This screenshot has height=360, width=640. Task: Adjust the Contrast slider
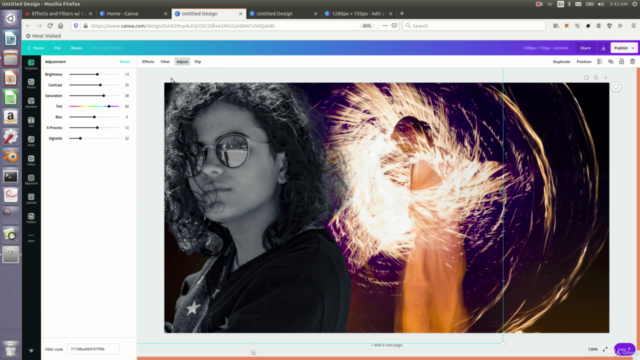(94, 85)
